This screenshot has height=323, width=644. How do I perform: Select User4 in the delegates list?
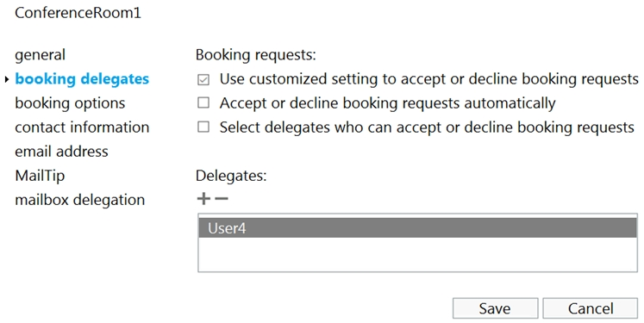coord(418,227)
